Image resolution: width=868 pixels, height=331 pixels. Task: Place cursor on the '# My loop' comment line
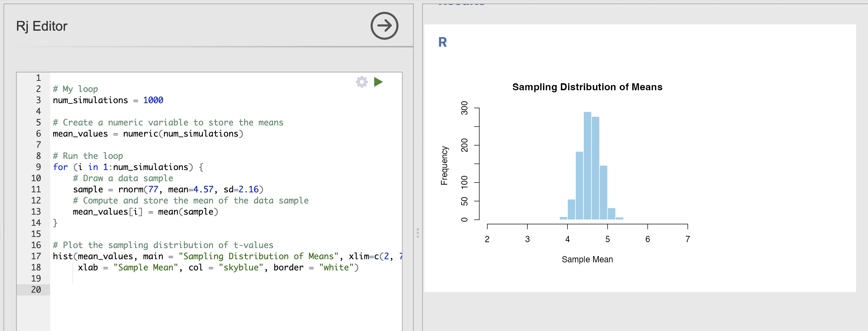point(75,89)
